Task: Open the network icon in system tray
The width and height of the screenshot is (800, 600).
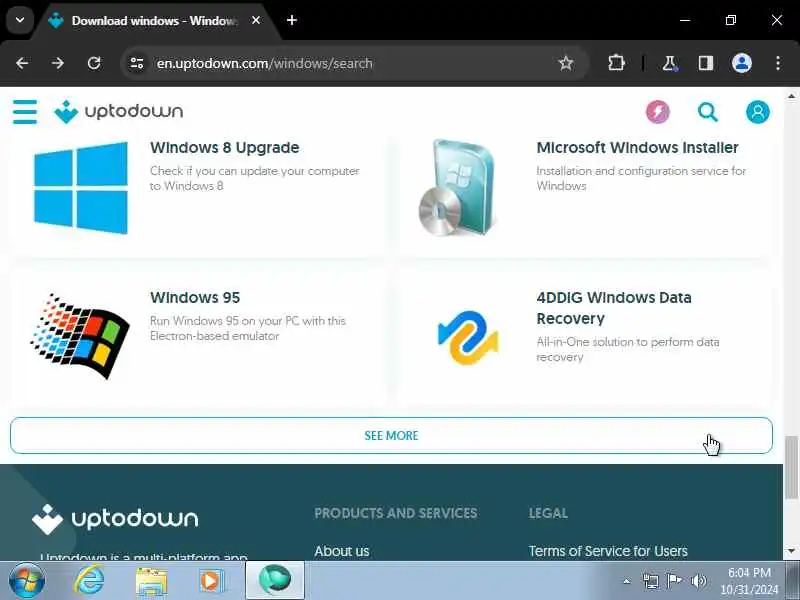Action: tap(651, 581)
